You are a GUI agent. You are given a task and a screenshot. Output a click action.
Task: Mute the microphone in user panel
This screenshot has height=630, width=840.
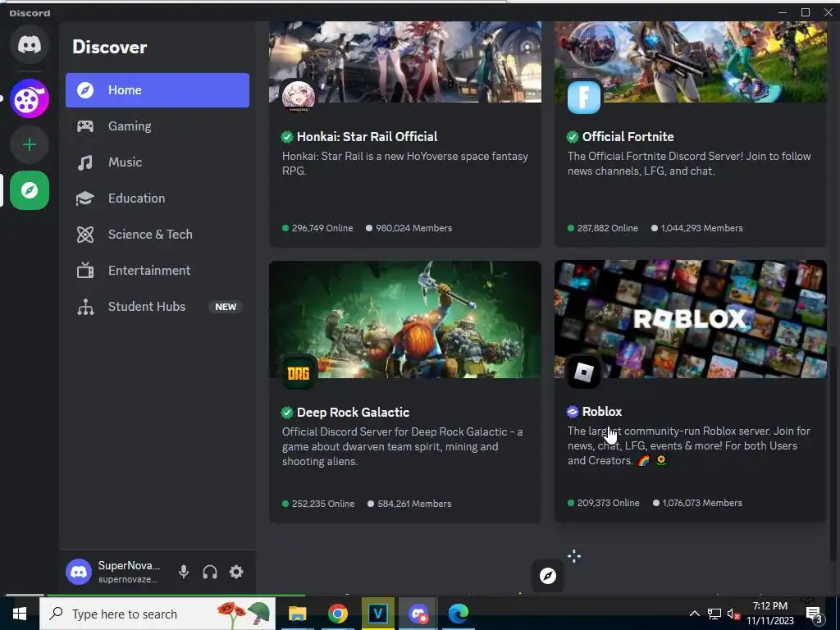tap(184, 572)
